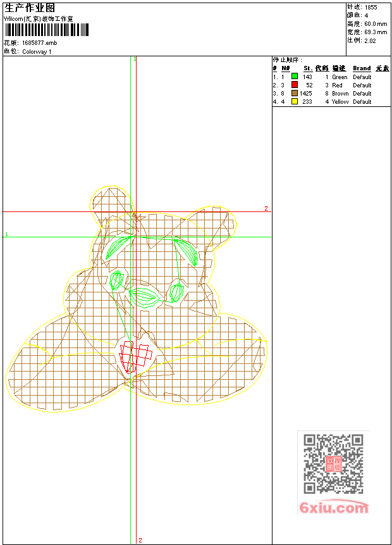Open the 6xiu.com logo link
Screen dimensions: 392x545
[x=334, y=508]
